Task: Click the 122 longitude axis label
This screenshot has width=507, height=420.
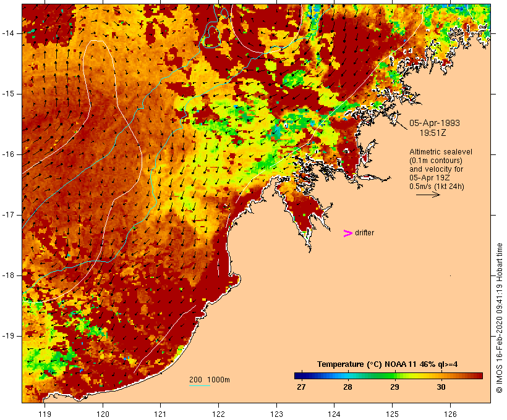Action: [218, 414]
